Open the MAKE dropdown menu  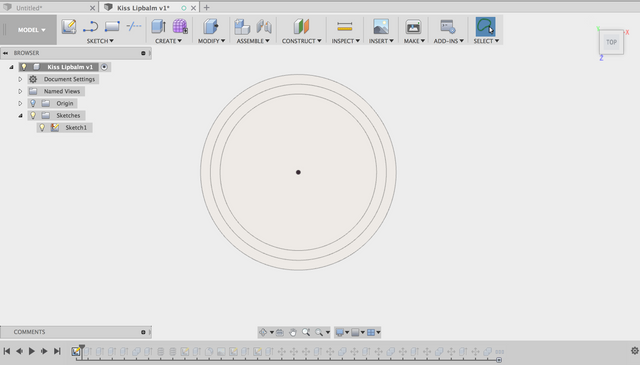(x=414, y=41)
